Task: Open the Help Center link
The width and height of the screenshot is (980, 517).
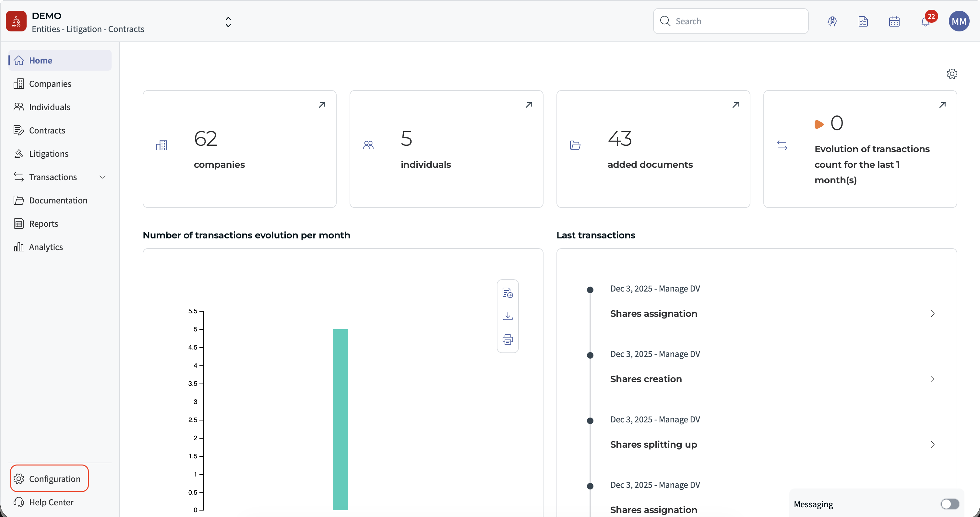Action: coord(51,502)
